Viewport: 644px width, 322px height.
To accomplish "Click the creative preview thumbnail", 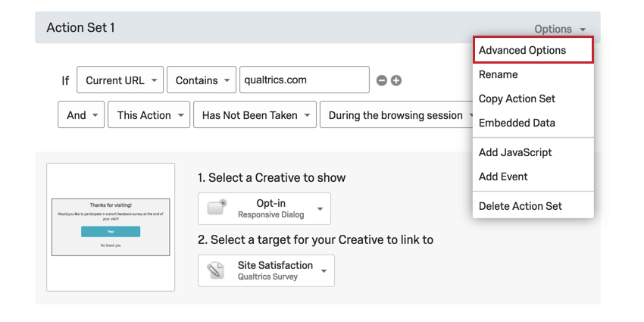I will [111, 227].
